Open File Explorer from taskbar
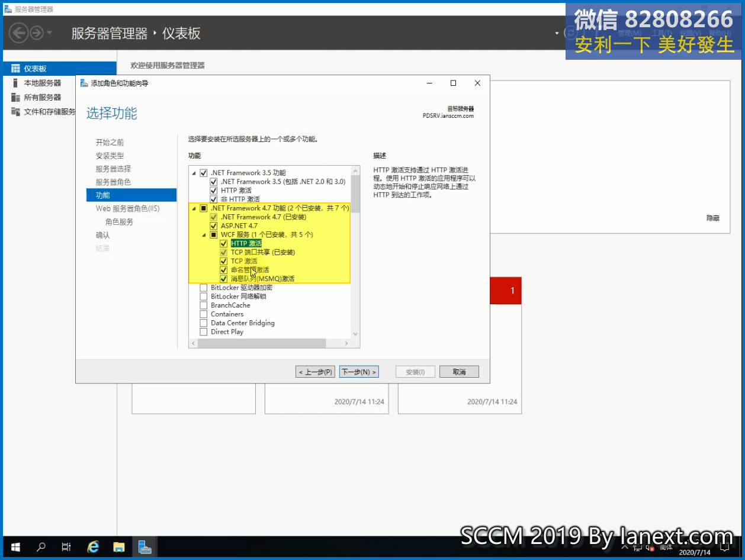 tap(118, 547)
